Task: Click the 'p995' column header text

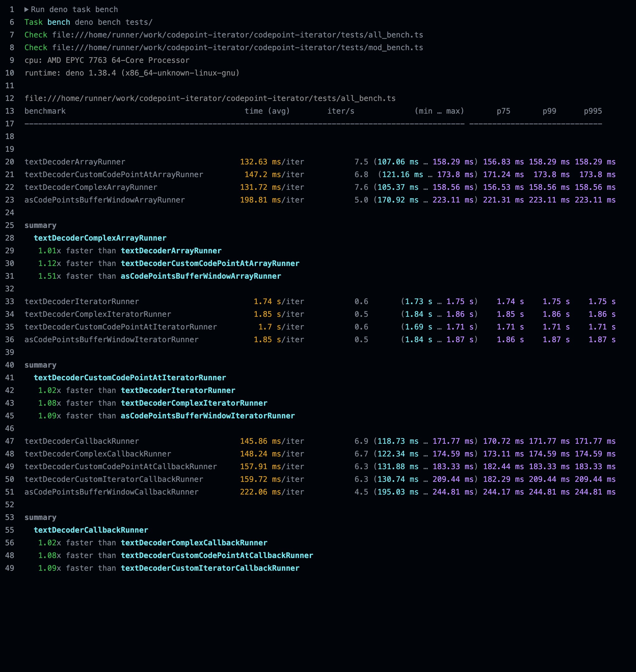Action: click(x=593, y=111)
